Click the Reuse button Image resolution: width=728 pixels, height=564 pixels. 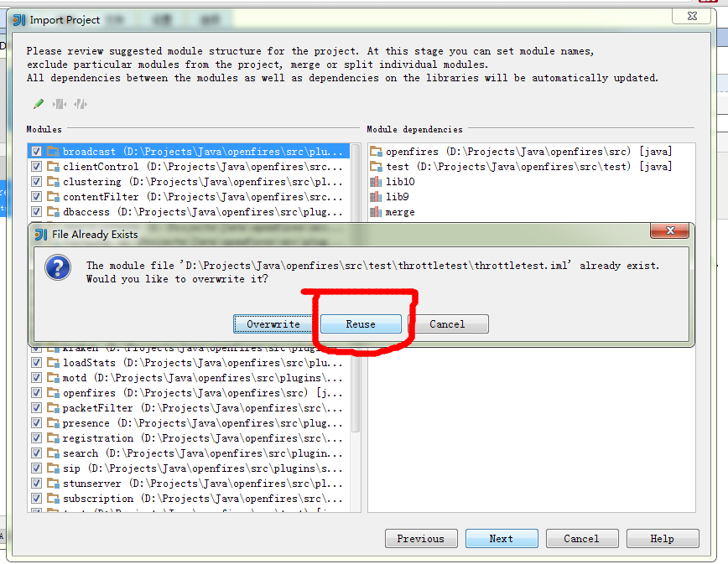(x=359, y=323)
